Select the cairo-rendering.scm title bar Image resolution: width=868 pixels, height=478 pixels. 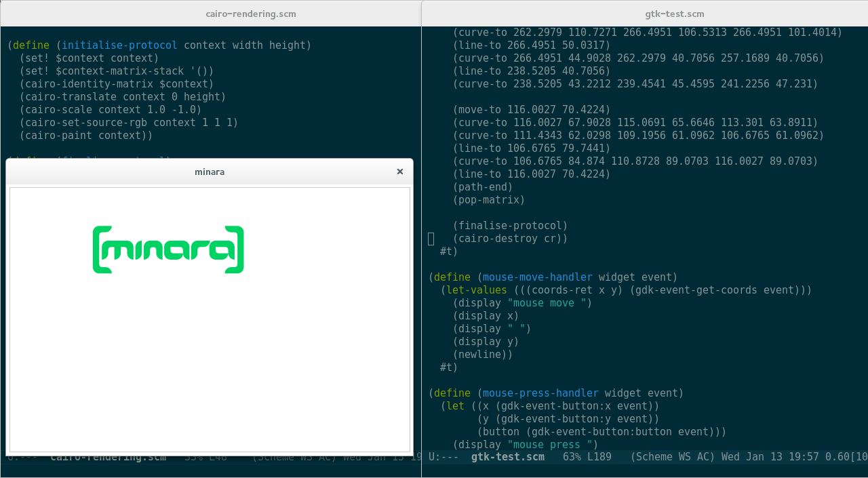251,14
